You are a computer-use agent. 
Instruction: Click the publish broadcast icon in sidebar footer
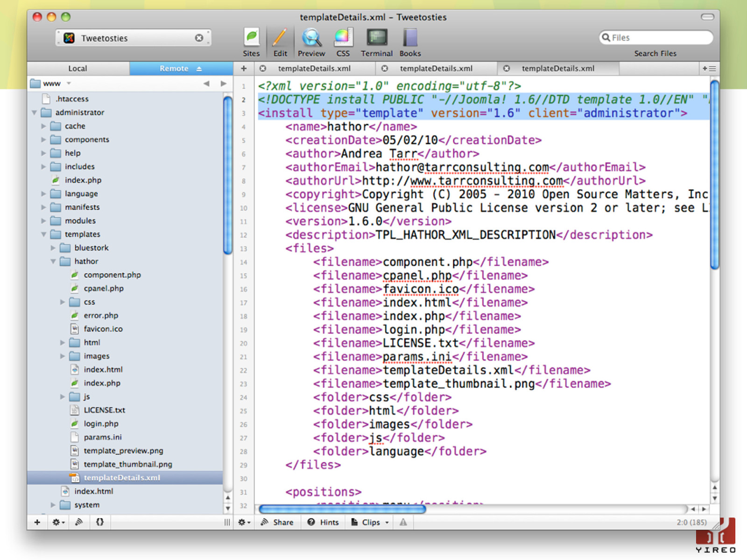click(x=79, y=522)
